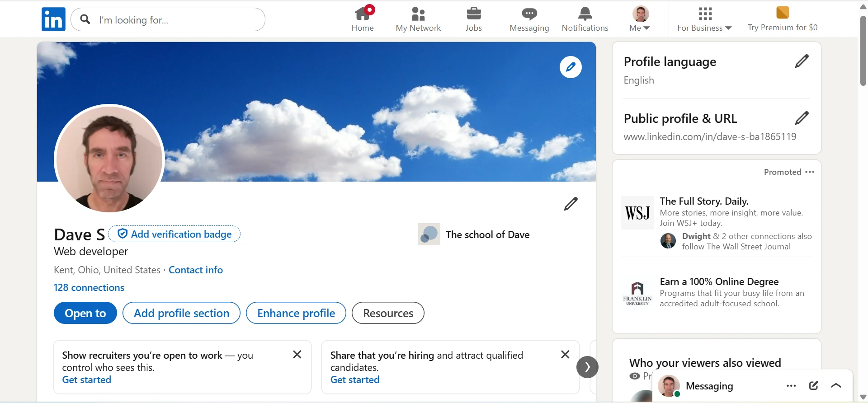The height and width of the screenshot is (403, 868).
Task: Get started sharing that you're hiring
Action: click(x=355, y=380)
